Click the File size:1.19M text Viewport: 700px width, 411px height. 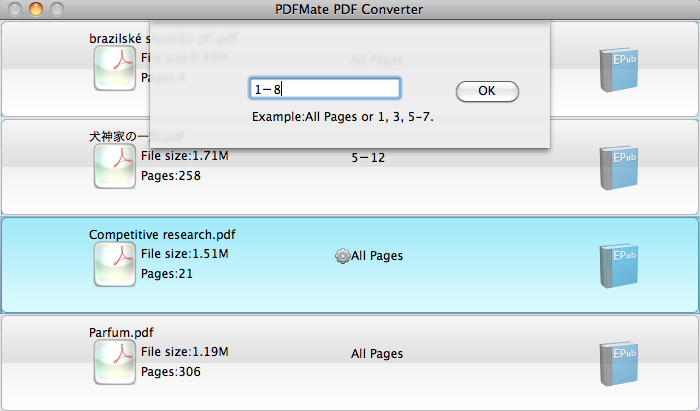(x=185, y=352)
